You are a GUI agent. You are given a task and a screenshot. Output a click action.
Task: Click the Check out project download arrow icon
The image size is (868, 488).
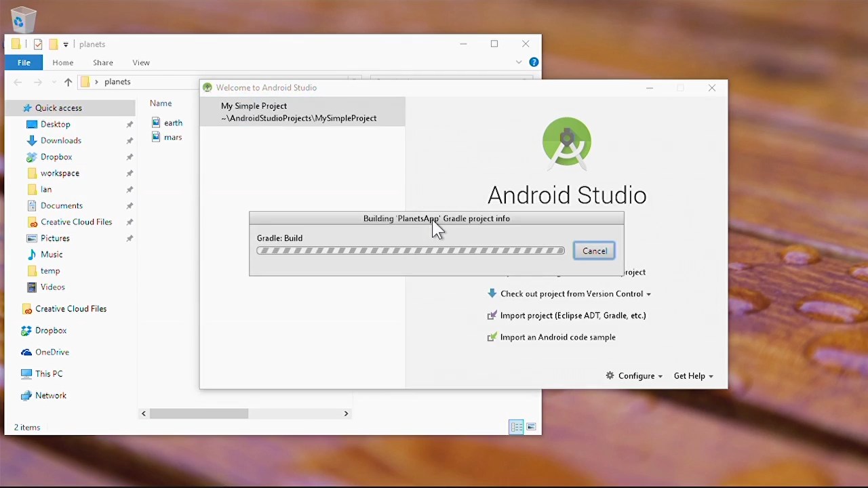(x=492, y=293)
